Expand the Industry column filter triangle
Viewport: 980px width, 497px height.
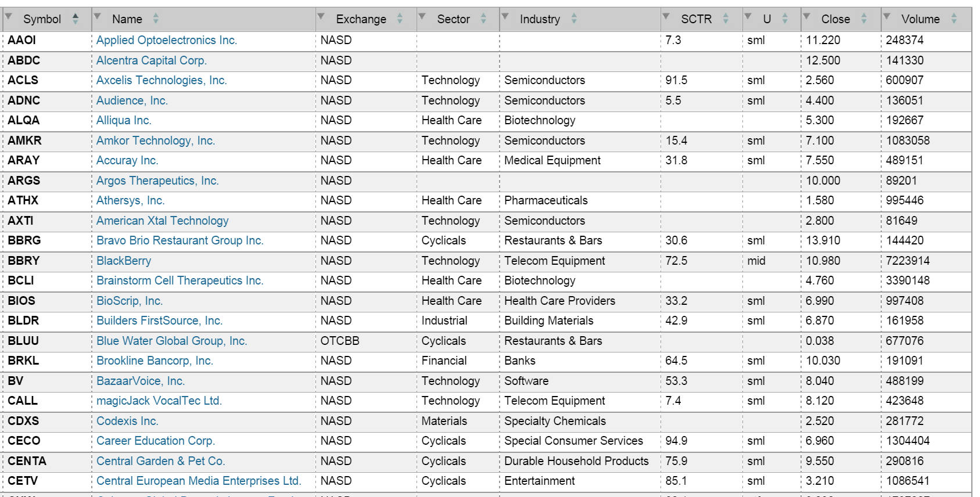click(x=505, y=16)
